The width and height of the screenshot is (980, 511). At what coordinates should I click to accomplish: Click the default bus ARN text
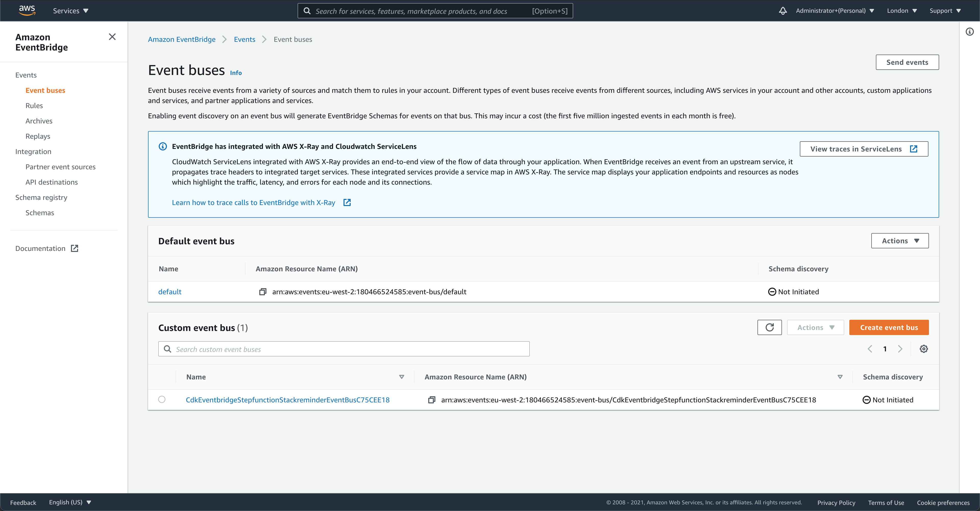coord(369,292)
